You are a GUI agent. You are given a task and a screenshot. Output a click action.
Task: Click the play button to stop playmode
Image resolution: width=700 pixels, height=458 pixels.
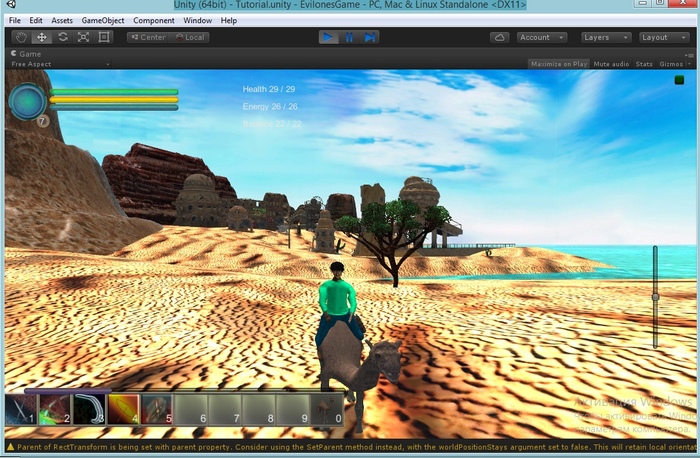(x=329, y=37)
